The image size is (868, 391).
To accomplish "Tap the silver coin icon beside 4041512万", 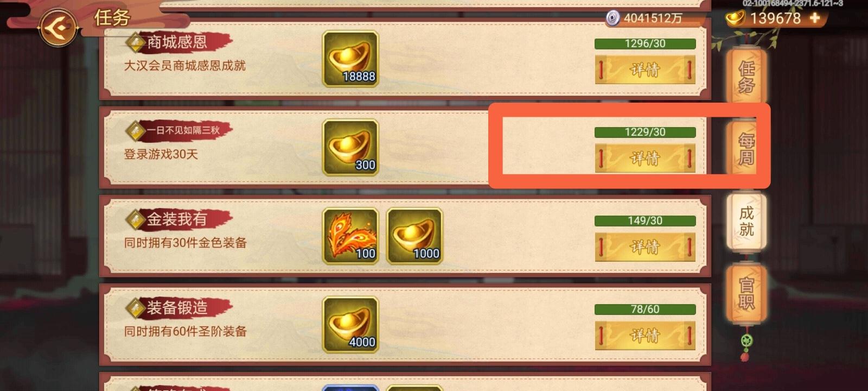I will coord(612,18).
